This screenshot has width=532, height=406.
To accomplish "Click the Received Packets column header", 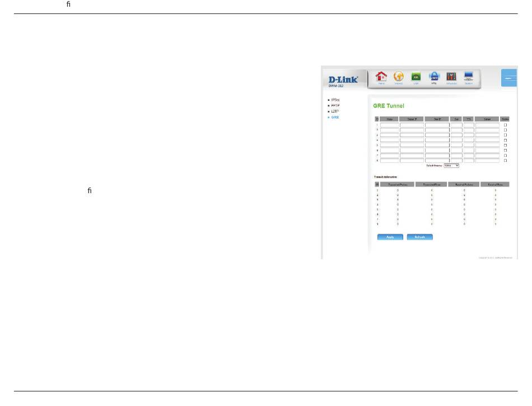I will tap(464, 184).
